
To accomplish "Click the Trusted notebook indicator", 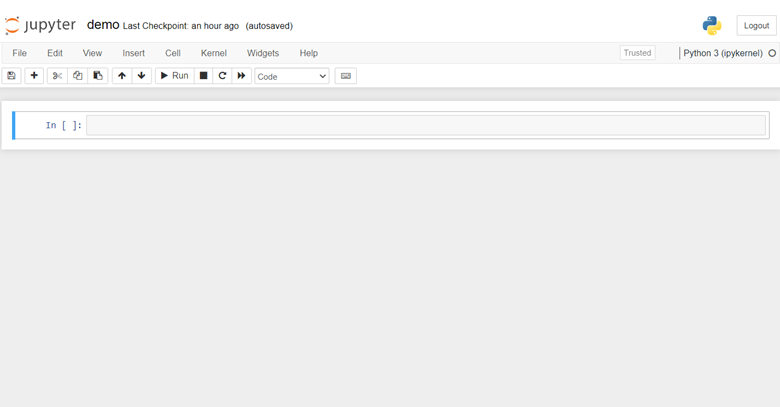I will (637, 53).
